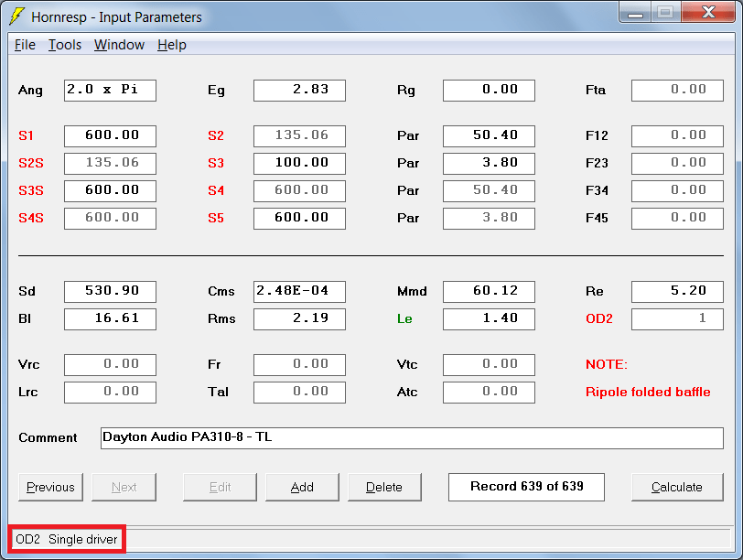The image size is (743, 560).
Task: Click the S2 field showing 135.06
Action: 299,136
